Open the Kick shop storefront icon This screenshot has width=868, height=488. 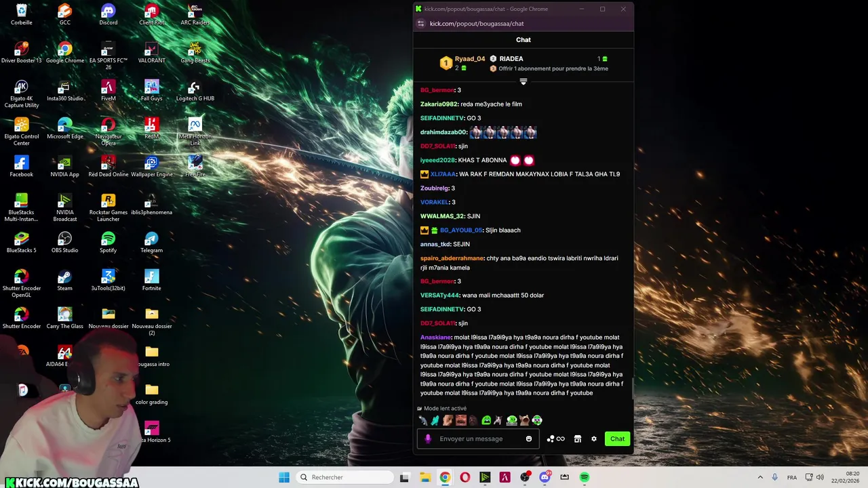click(x=578, y=439)
